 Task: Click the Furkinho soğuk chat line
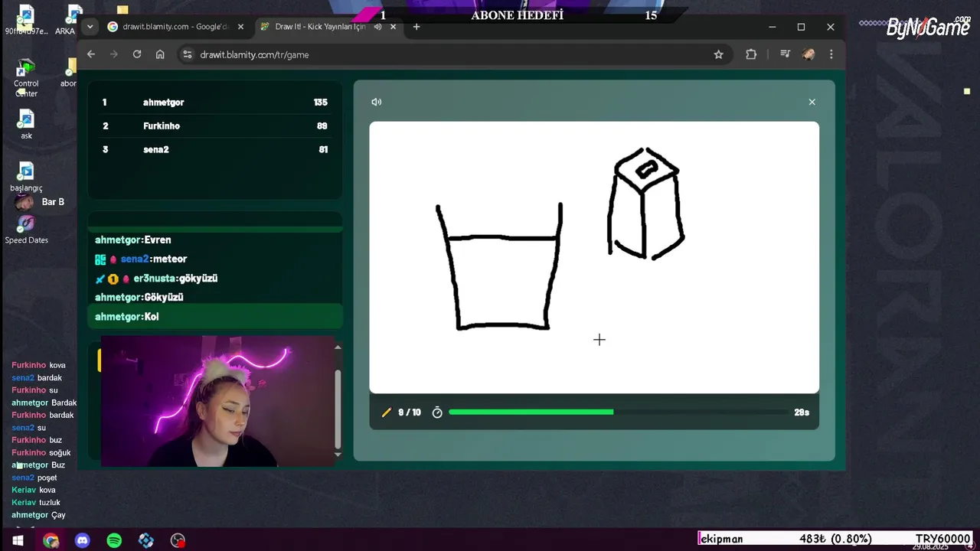click(x=41, y=453)
